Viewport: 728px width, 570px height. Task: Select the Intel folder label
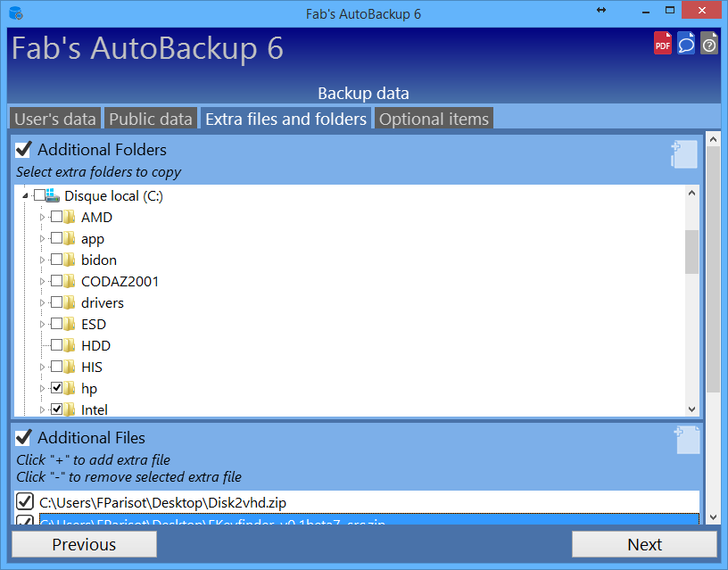click(95, 409)
